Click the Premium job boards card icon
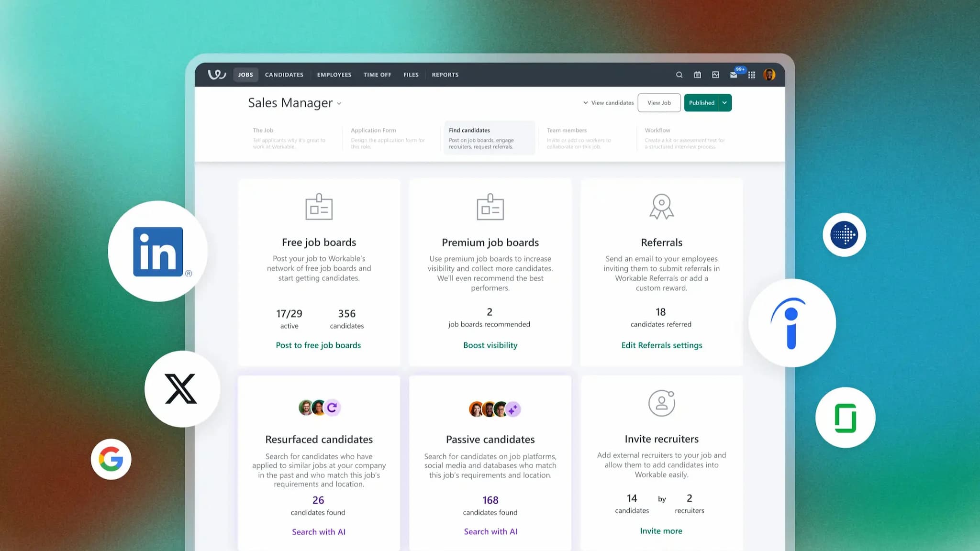The width and height of the screenshot is (980, 551). click(490, 207)
